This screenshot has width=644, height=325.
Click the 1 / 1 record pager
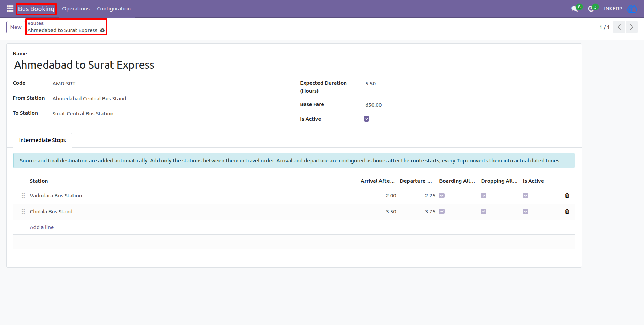[604, 27]
